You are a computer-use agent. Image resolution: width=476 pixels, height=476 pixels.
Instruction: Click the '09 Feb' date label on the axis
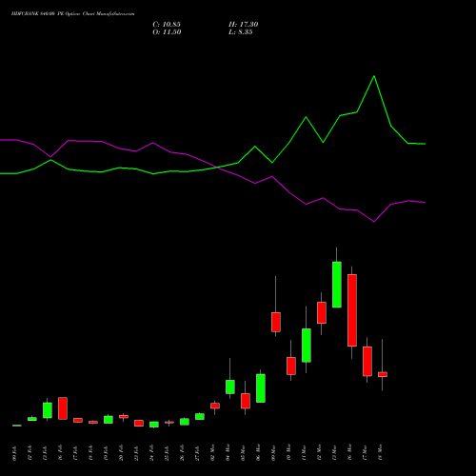click(14, 453)
